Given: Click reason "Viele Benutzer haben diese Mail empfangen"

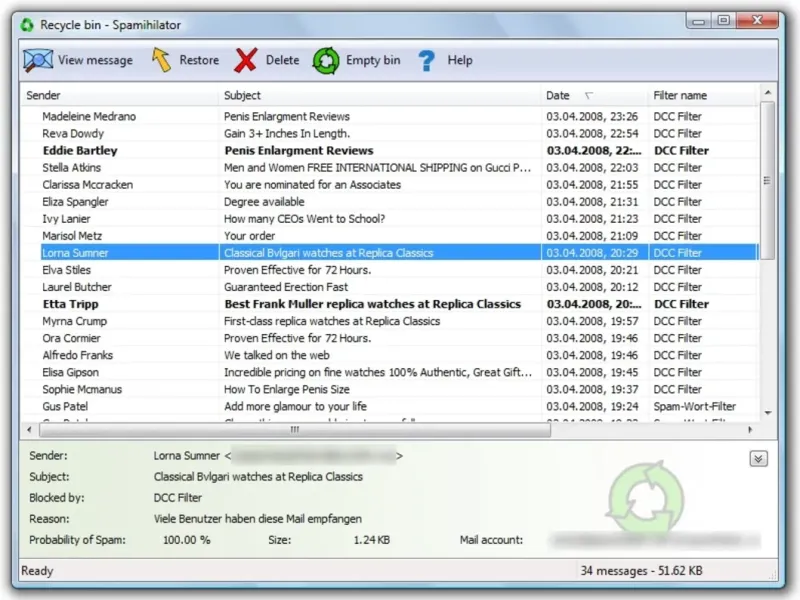Looking at the screenshot, I should [258, 519].
